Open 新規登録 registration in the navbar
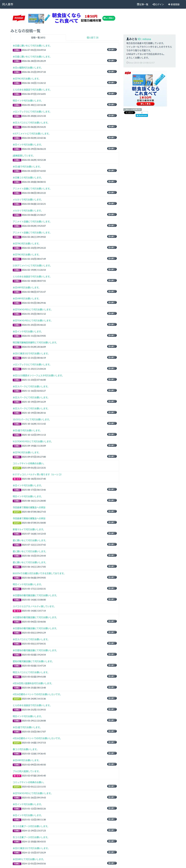186x868 pixels. click(x=174, y=4)
